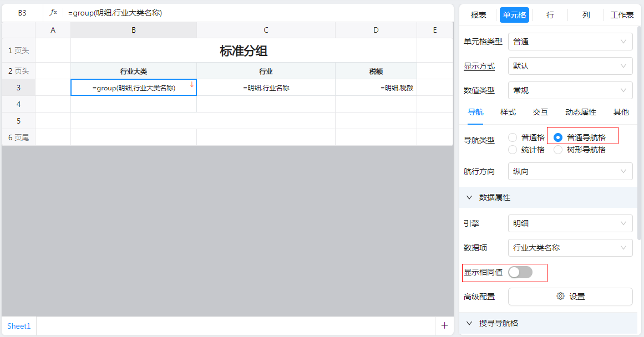Click the fx formula function icon
644x337 pixels.
coord(53,12)
